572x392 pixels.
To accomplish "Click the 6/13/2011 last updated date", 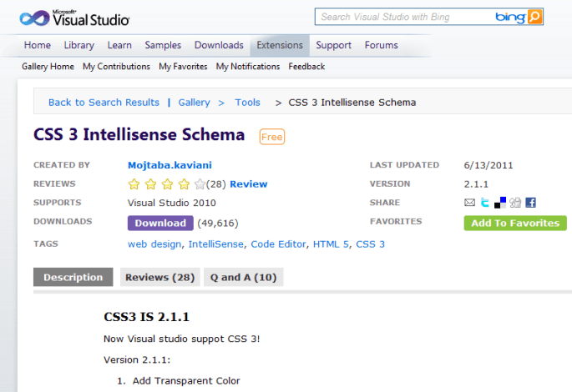I will tap(488, 165).
